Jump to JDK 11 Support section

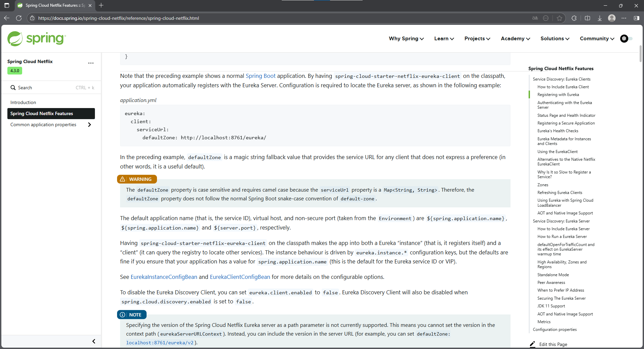[x=551, y=306]
